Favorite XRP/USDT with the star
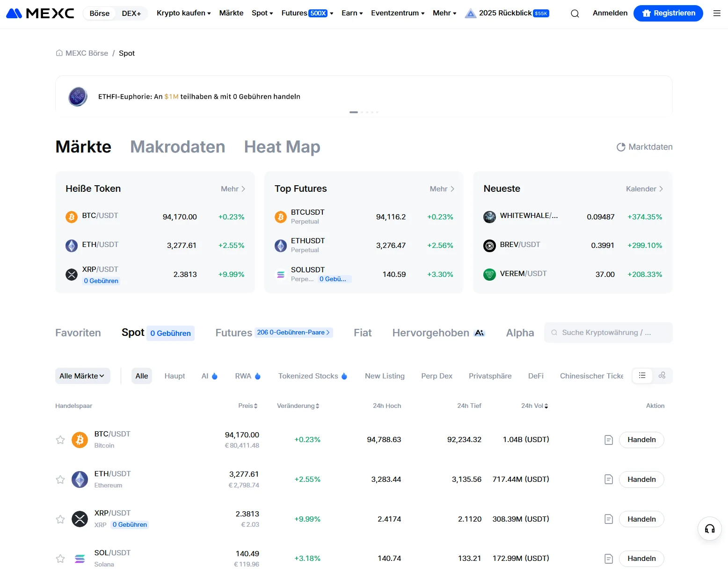 (60, 519)
